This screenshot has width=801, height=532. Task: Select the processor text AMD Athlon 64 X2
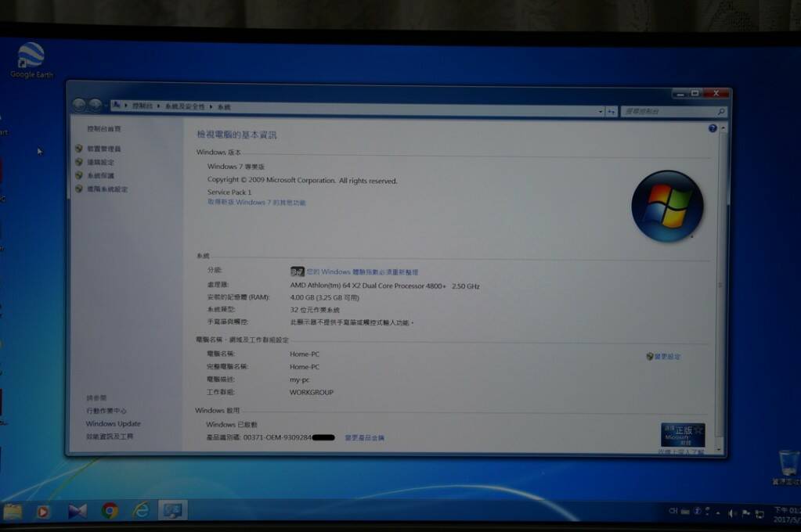pos(385,286)
